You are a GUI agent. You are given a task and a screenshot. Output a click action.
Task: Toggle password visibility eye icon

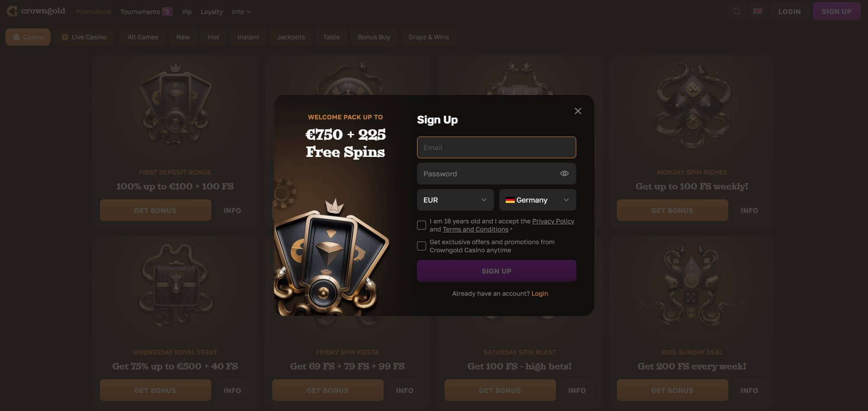[564, 174]
